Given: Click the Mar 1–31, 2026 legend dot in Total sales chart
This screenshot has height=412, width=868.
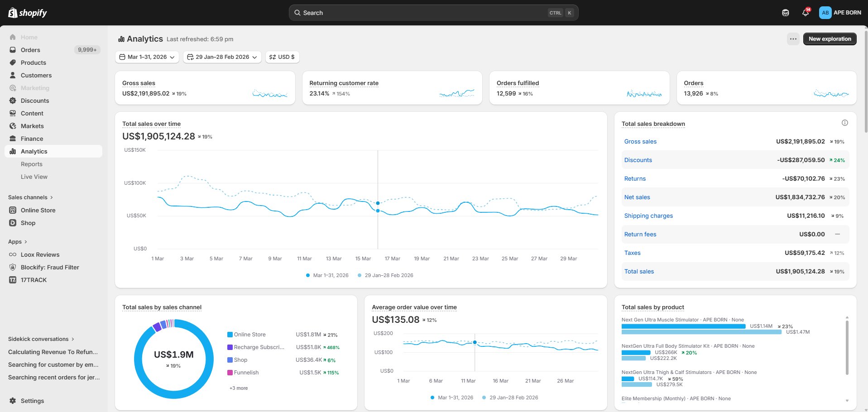Looking at the screenshot, I should pyautogui.click(x=308, y=275).
